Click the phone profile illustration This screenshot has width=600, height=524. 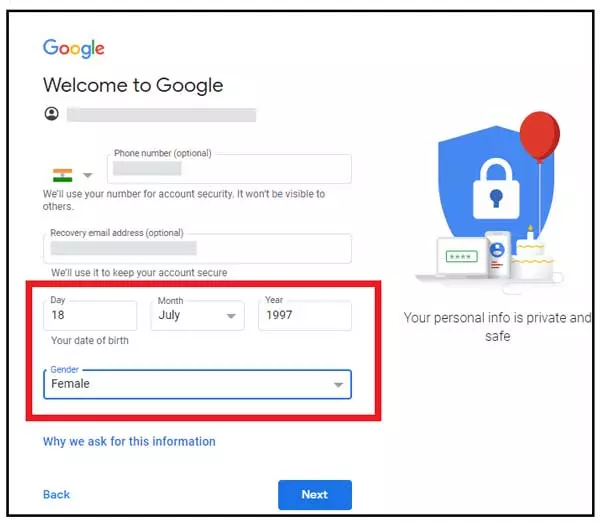[x=497, y=253]
